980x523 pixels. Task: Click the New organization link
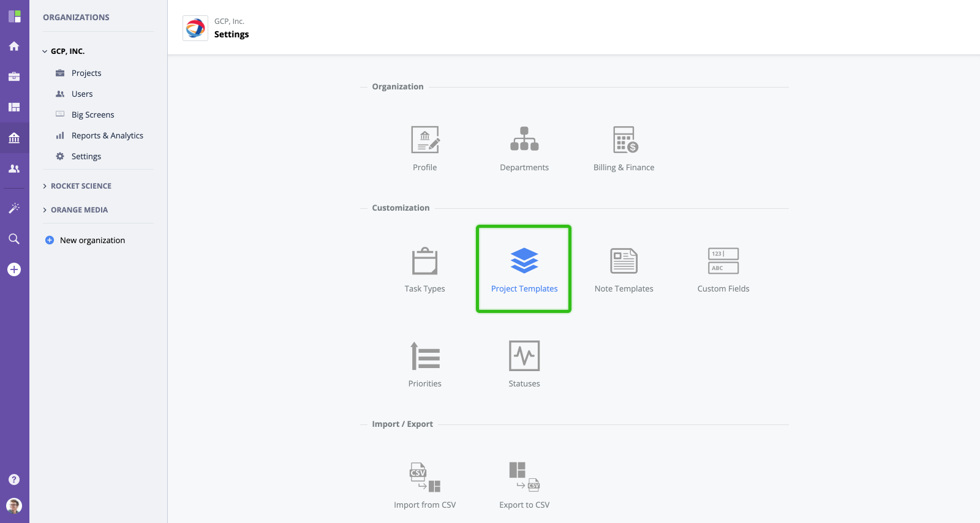(x=92, y=240)
